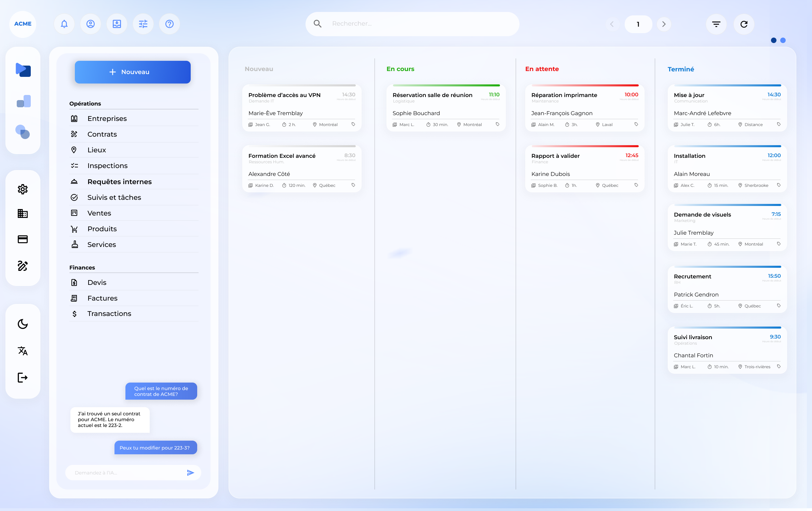Screen dimensions: 812x511
Task: Open the Factures section under Finances
Action: [x=102, y=298]
